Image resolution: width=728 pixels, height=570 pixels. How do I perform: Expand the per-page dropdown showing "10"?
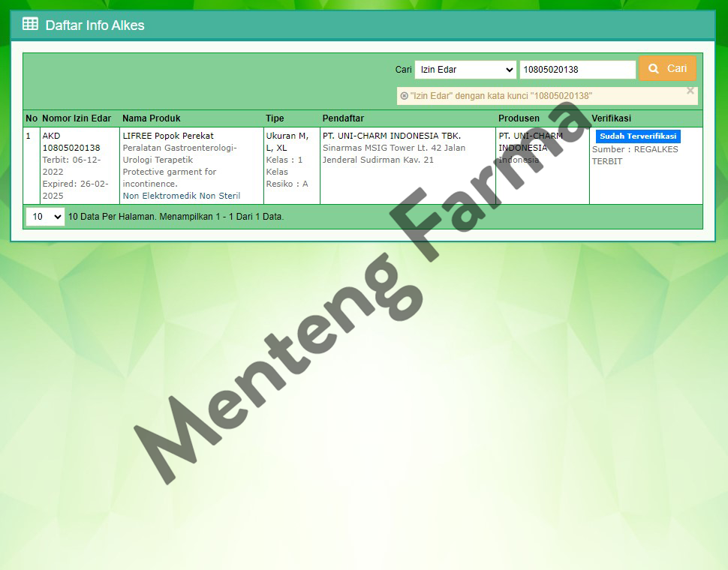click(x=44, y=216)
